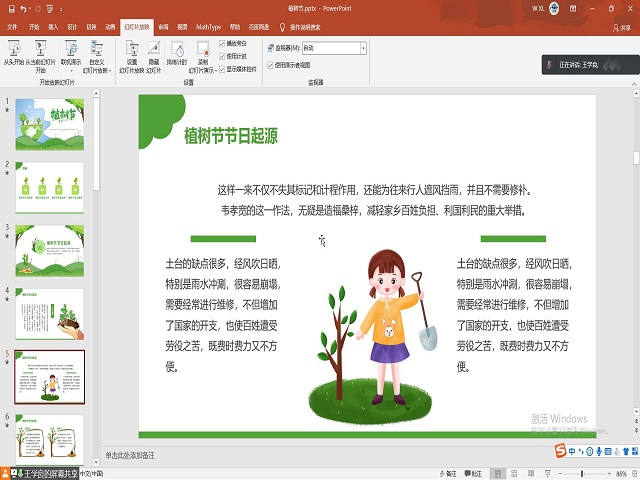640x480 pixels.
Task: Open the MathType ribbon tab
Action: (208, 26)
